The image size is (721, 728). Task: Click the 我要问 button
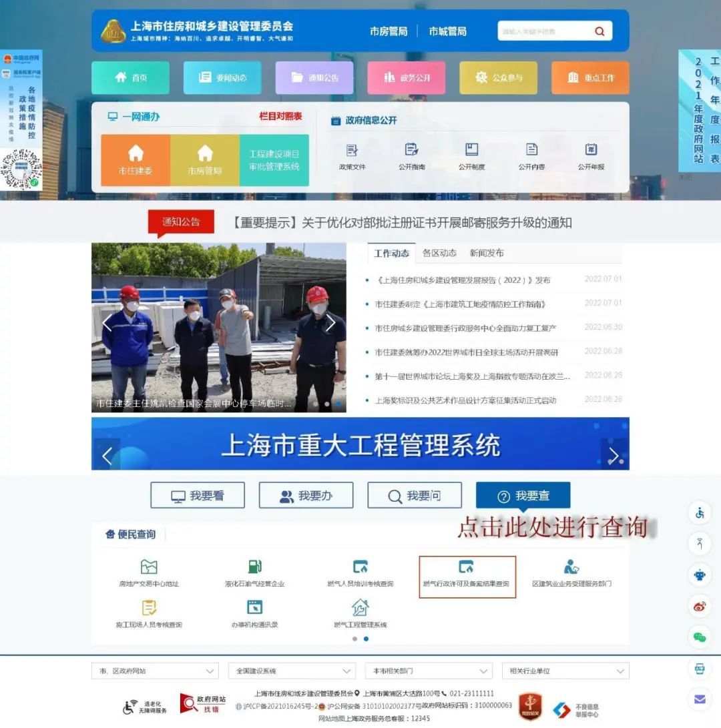tap(415, 495)
